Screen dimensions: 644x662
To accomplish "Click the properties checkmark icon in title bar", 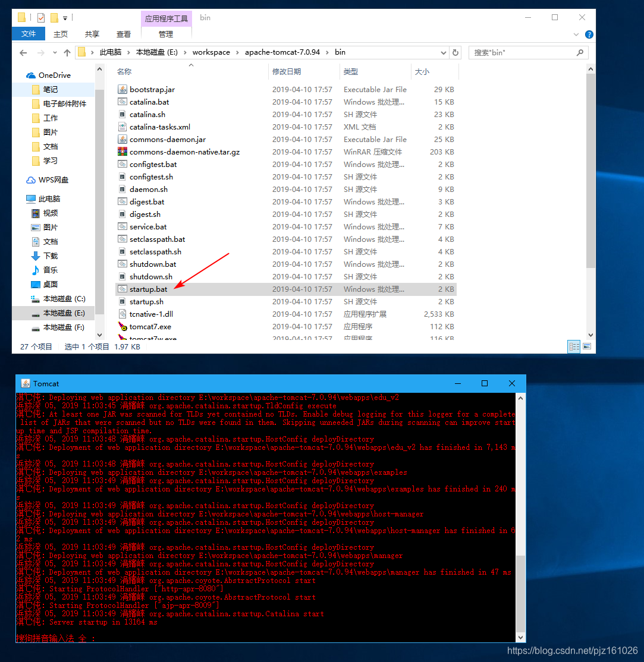I will click(41, 18).
